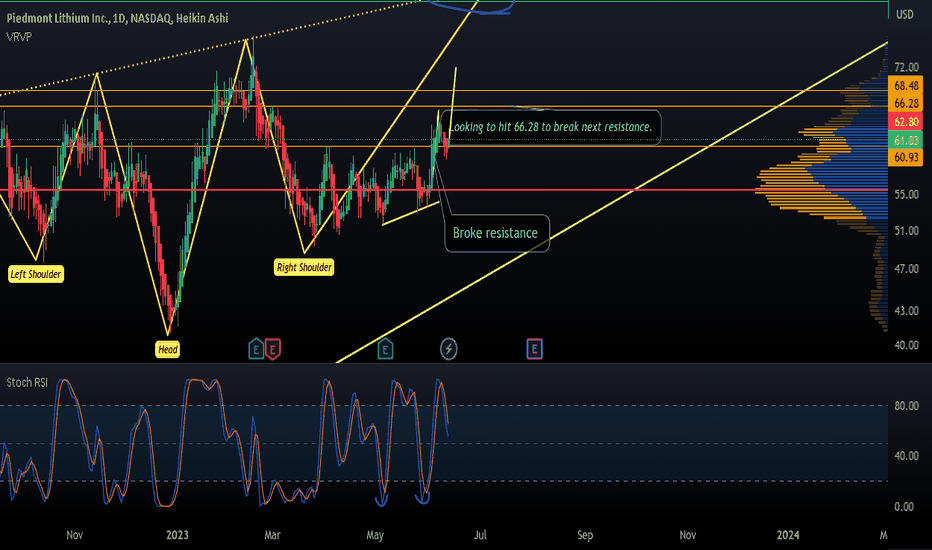This screenshot has width=932, height=550.
Task: Select the Head label
Action: tap(168, 350)
